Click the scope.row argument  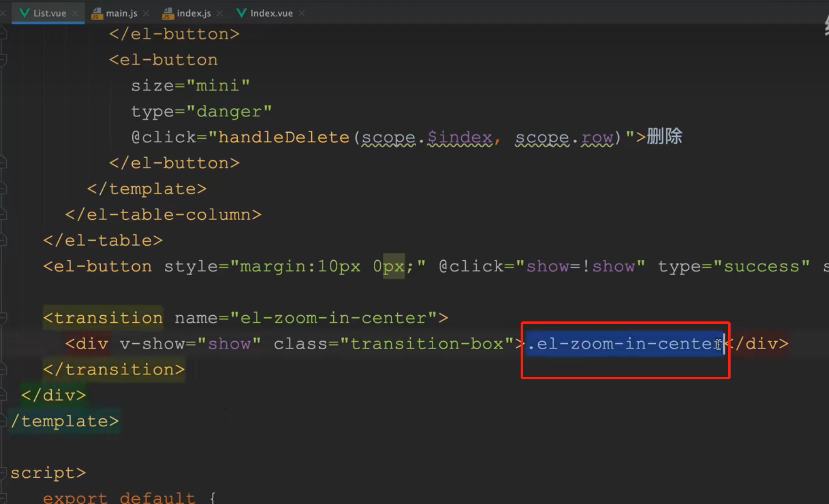pyautogui.click(x=564, y=137)
